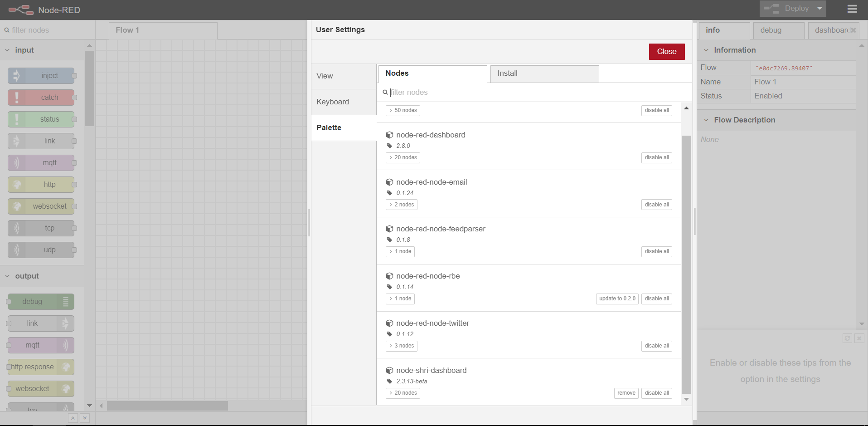Select the http input node in palette
868x426 pixels.
coord(41,185)
